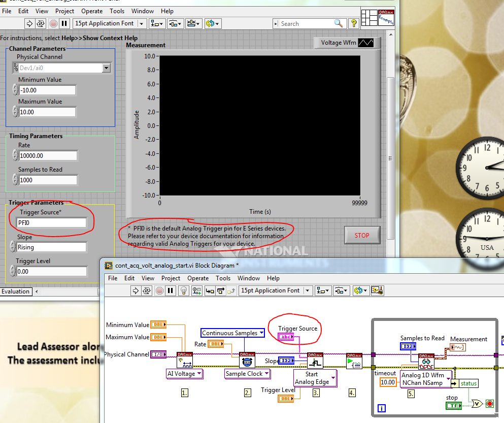Open Block Diagram font dropdown arrow

coord(307,291)
